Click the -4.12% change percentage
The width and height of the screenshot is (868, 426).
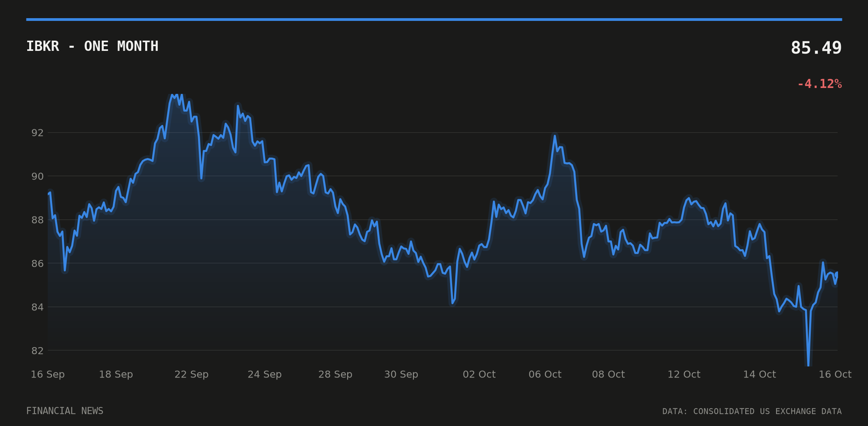(x=819, y=84)
